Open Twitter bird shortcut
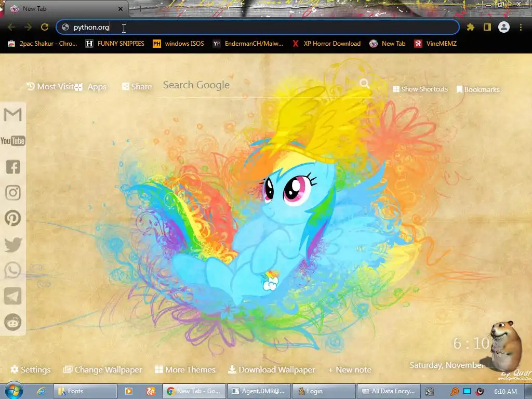Viewport: 532px width, 399px height. pyautogui.click(x=13, y=245)
